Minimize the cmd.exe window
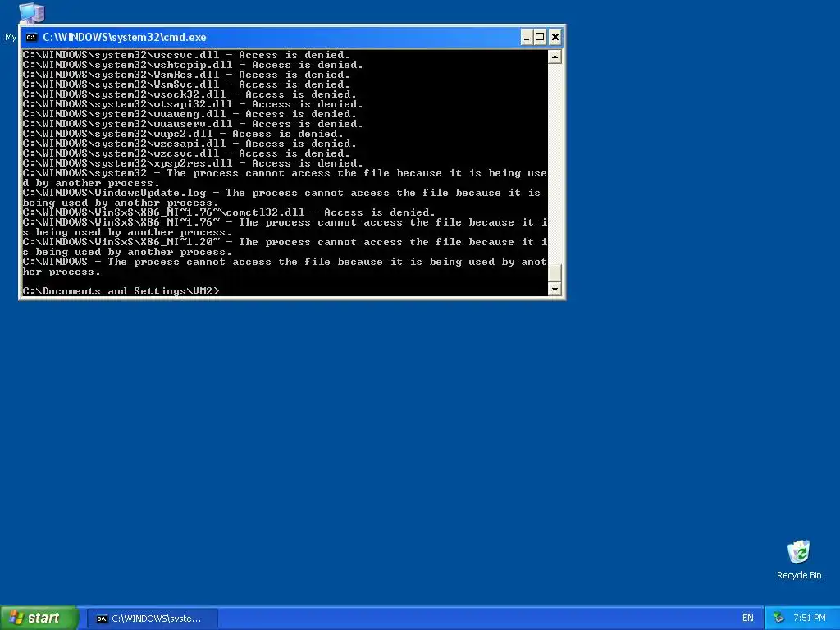This screenshot has height=630, width=840. pos(527,37)
